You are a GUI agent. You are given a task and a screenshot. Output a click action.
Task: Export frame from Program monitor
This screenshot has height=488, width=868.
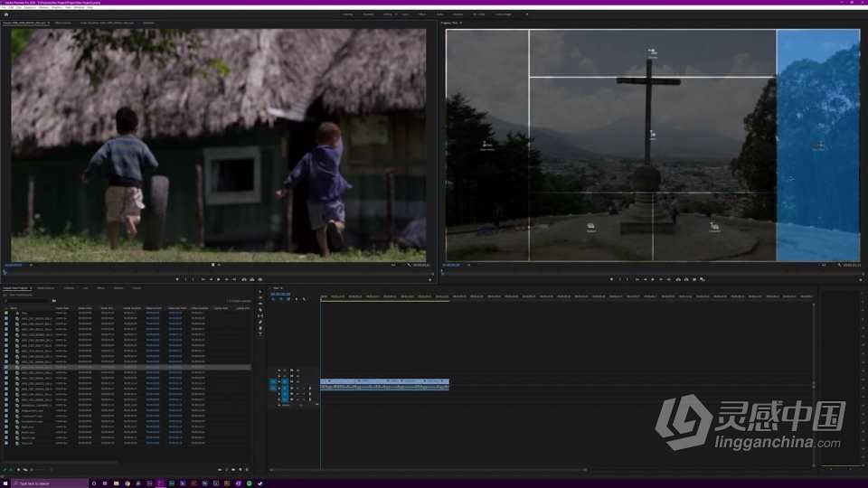(694, 279)
